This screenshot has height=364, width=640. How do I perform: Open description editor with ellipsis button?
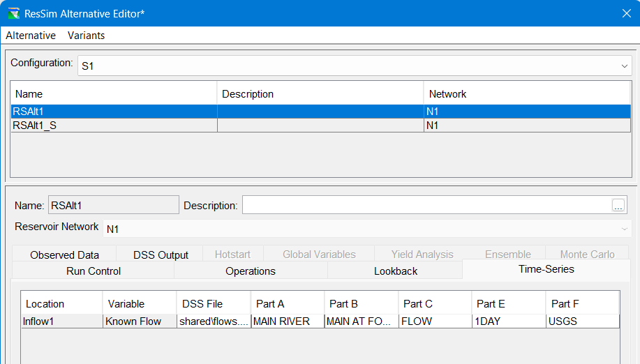pyautogui.click(x=618, y=205)
